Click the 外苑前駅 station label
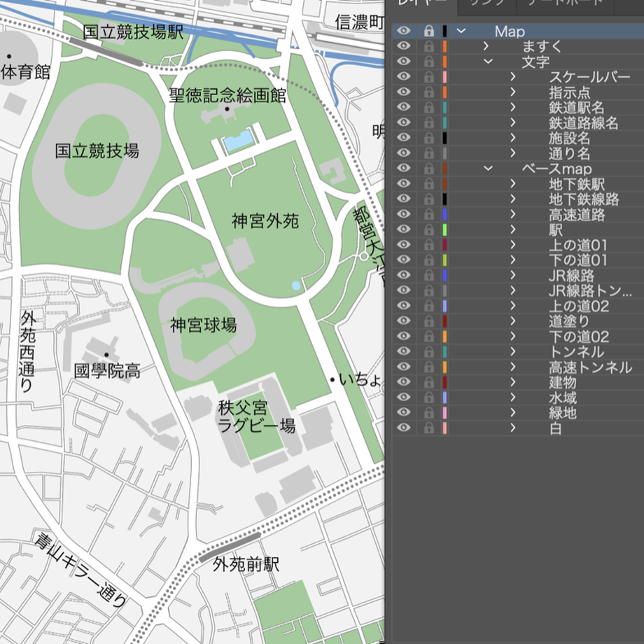The image size is (644, 644). [246, 564]
